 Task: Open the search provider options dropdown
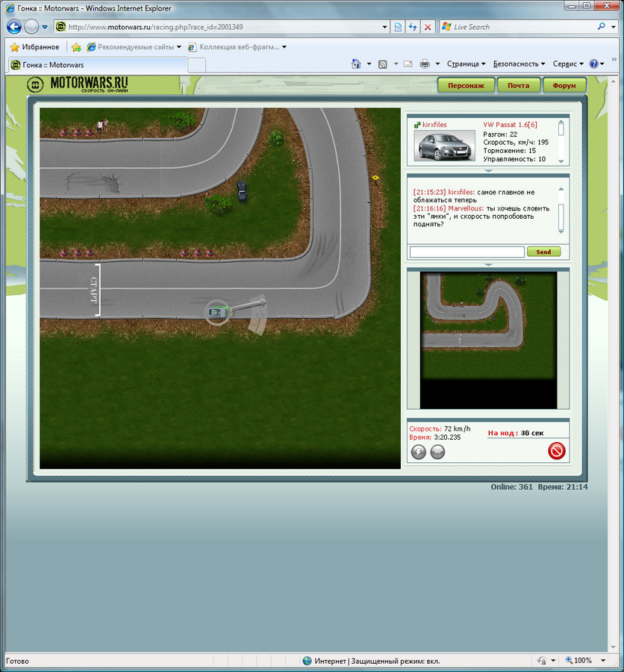click(x=614, y=27)
